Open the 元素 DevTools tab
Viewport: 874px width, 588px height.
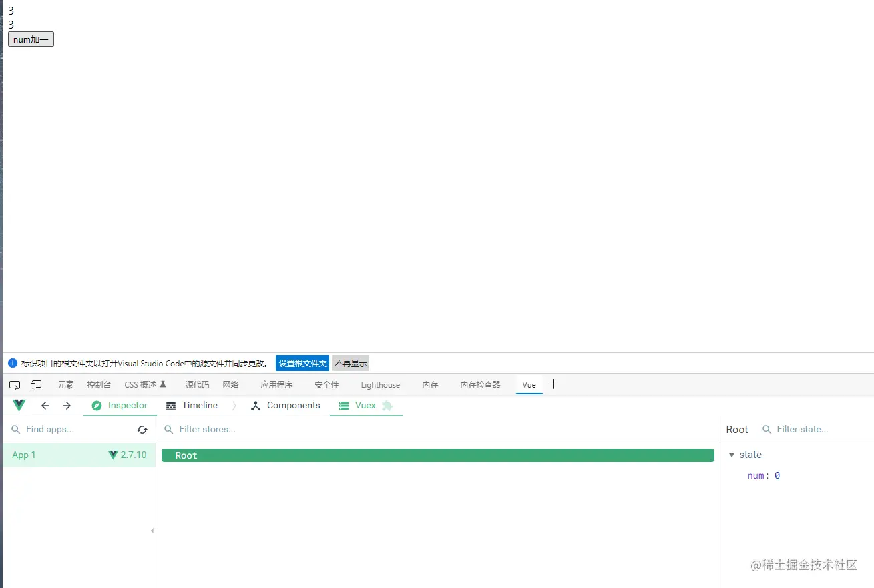click(x=65, y=385)
